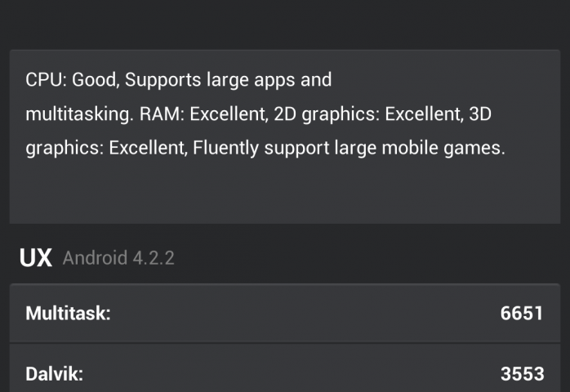Tap 3D at end of second line
This screenshot has width=570, height=392.
480,115
